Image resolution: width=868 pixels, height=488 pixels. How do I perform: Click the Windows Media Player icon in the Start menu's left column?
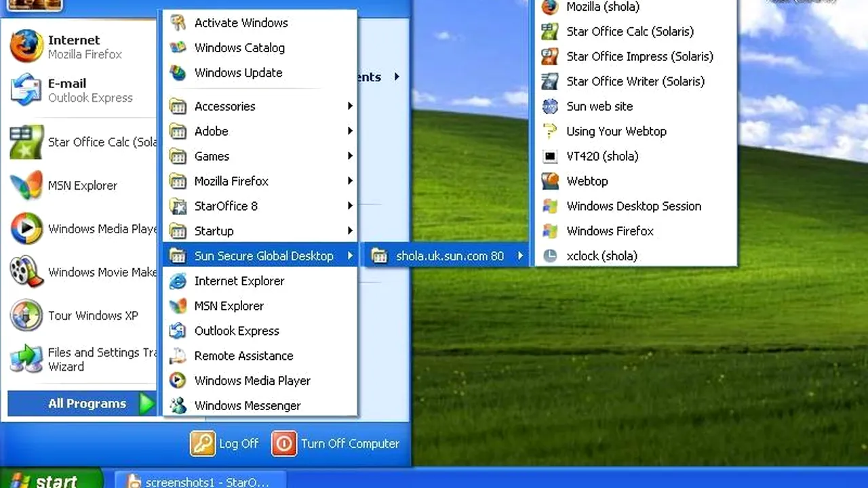[x=26, y=228]
